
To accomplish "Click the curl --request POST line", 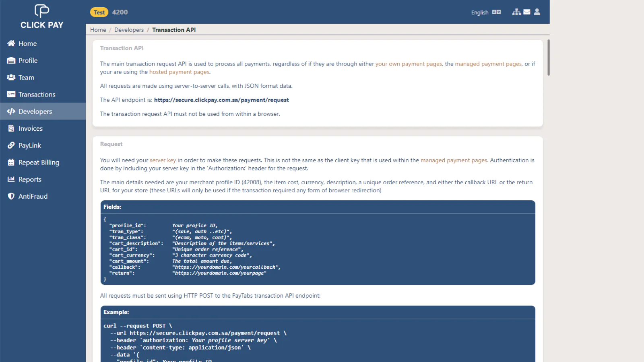I will point(138,326).
